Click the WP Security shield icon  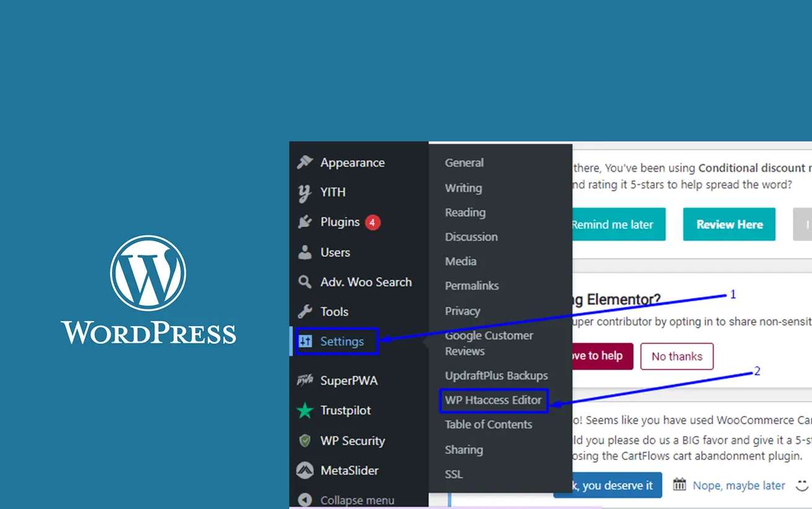[x=305, y=441]
